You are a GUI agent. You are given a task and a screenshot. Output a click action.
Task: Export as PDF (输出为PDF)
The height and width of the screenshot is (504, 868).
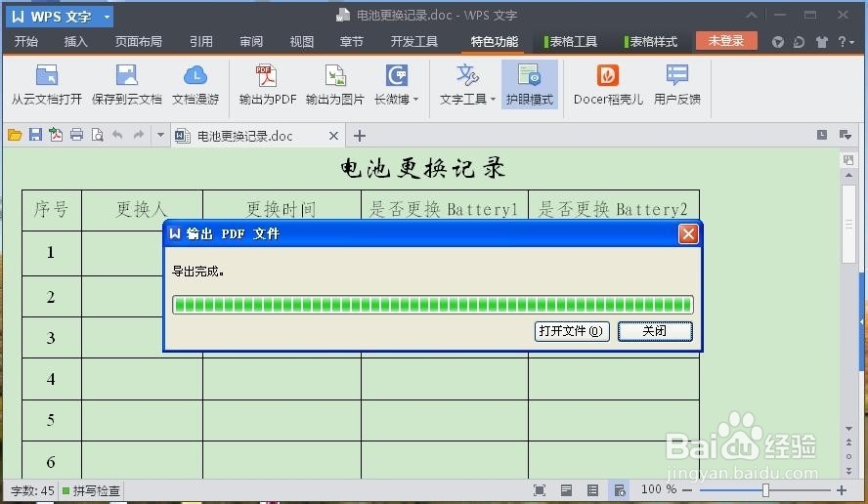(268, 85)
